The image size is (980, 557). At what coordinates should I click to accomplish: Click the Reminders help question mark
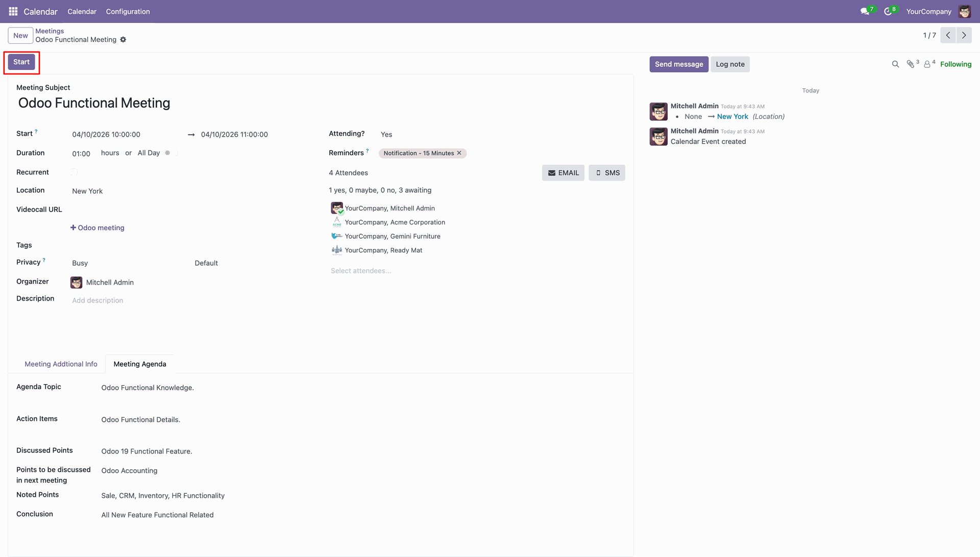coord(367,151)
